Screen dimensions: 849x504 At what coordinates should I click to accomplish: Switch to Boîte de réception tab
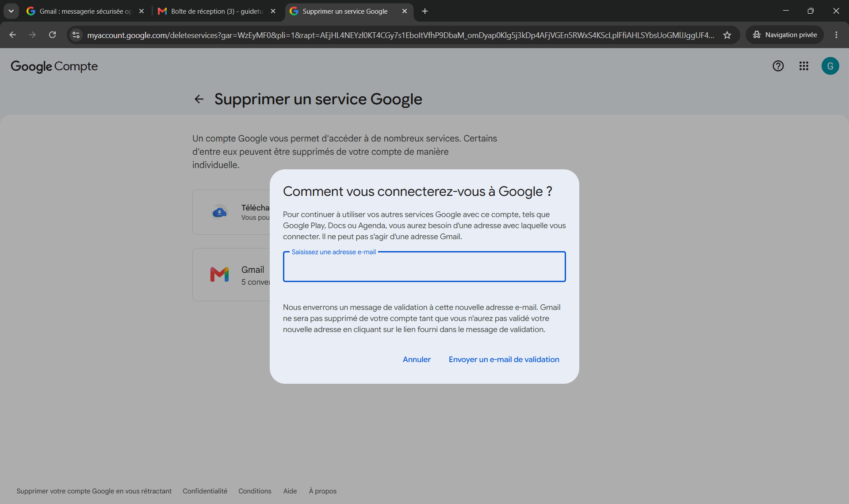click(217, 11)
